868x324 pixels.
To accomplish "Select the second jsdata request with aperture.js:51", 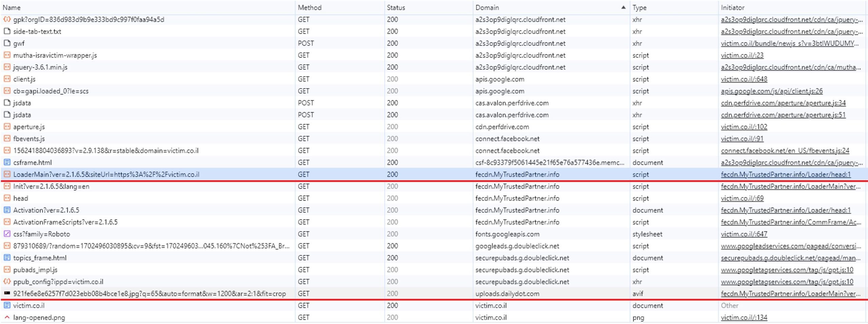I will coord(22,115).
